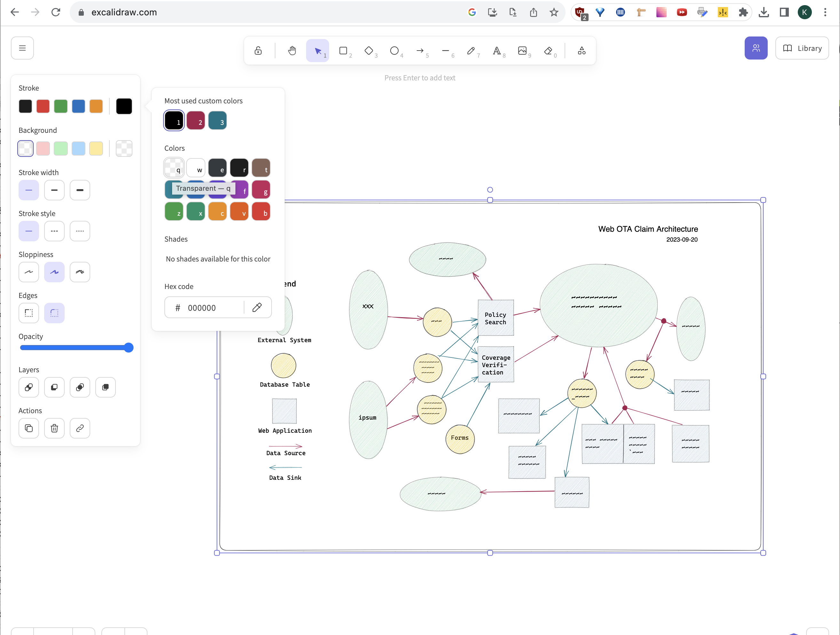Select the Hand panning tool
Image resolution: width=840 pixels, height=635 pixels.
pos(292,51)
